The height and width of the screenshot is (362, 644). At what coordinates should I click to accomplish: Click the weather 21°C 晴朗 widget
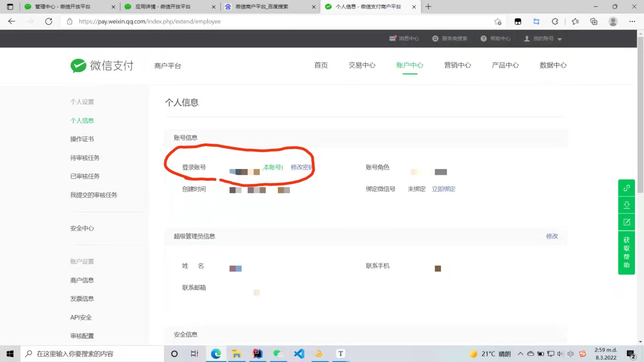pos(490,354)
